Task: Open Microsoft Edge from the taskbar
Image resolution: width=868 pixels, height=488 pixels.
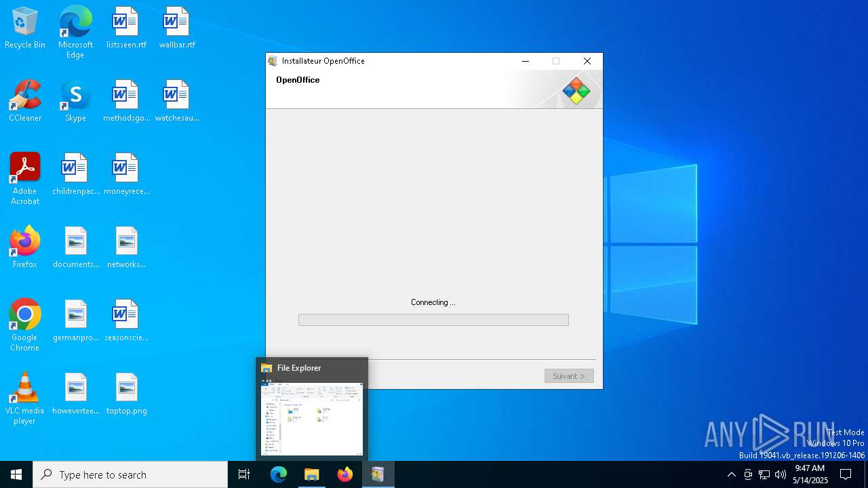Action: (279, 474)
